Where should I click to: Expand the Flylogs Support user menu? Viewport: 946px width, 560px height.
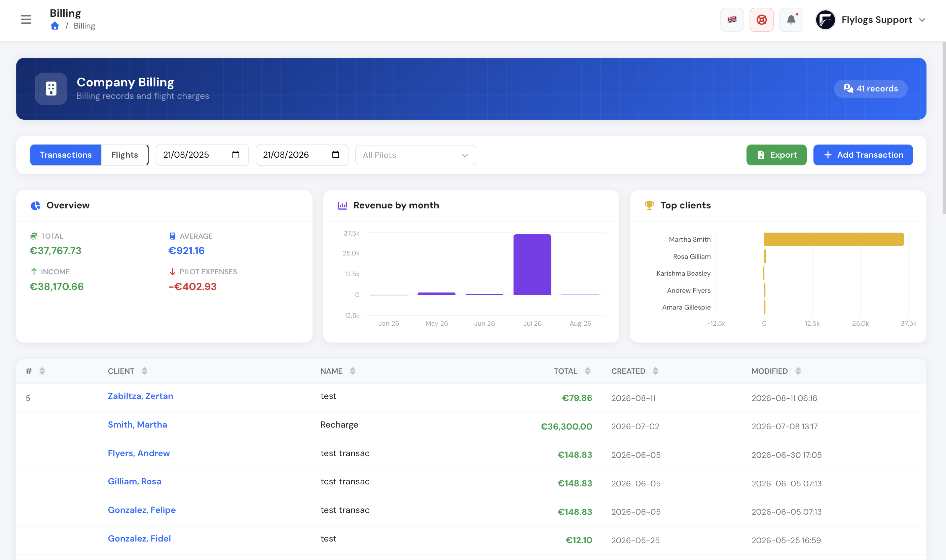tap(922, 19)
